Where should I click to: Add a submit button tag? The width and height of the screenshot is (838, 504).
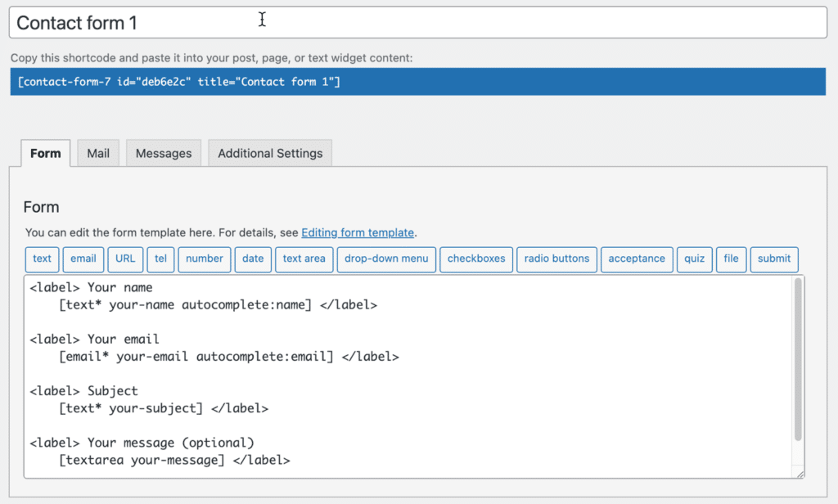tap(774, 259)
